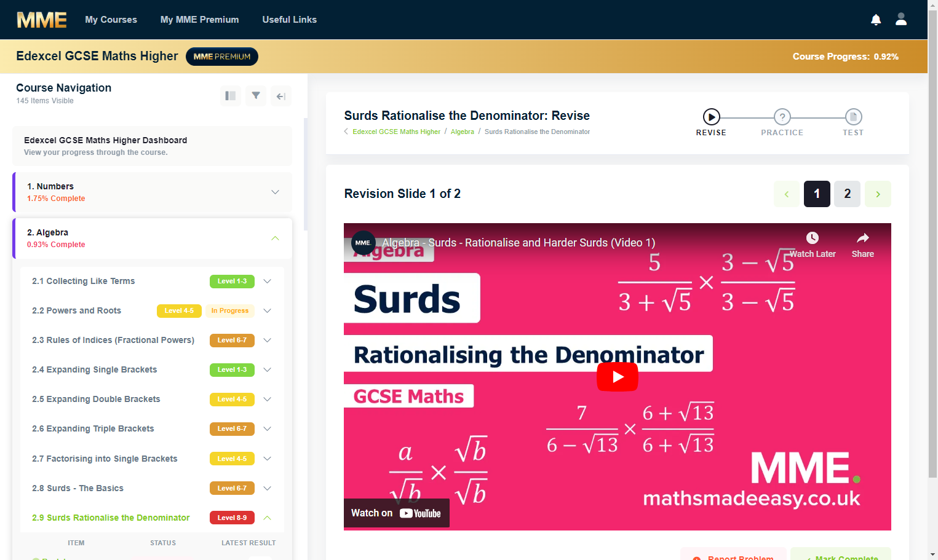Screen dimensions: 938x560
Task: Open Useful Links menu
Action: coord(290,20)
